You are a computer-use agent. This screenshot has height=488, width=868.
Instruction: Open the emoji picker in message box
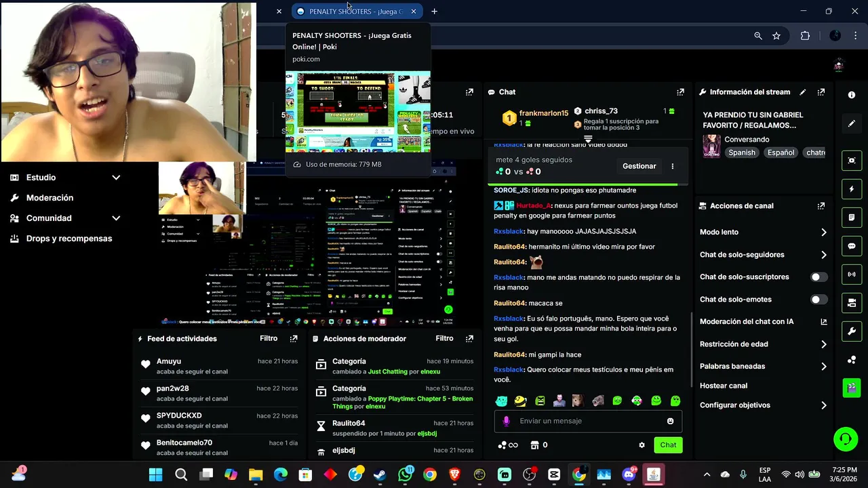click(671, 421)
